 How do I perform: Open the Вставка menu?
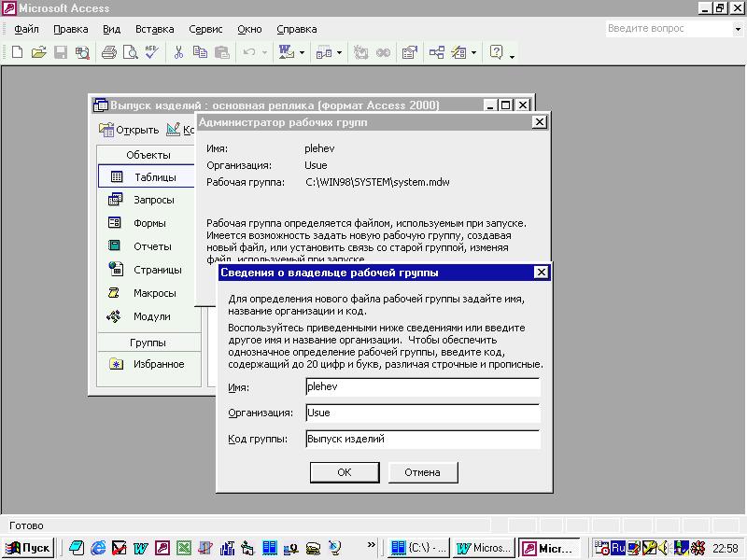point(154,29)
